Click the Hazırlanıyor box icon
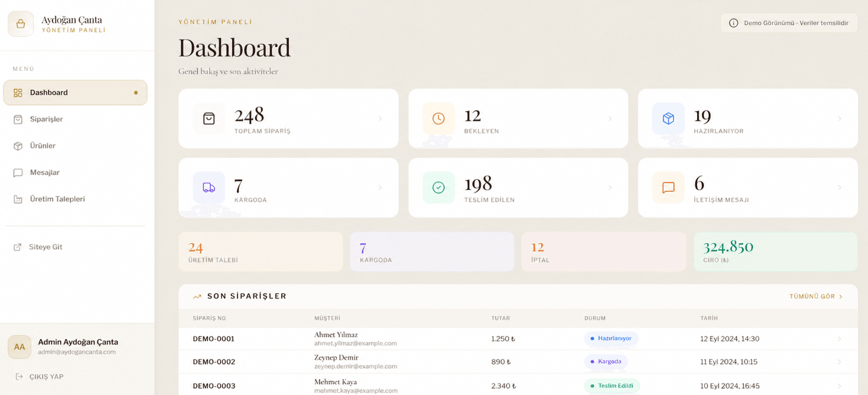 (668, 119)
